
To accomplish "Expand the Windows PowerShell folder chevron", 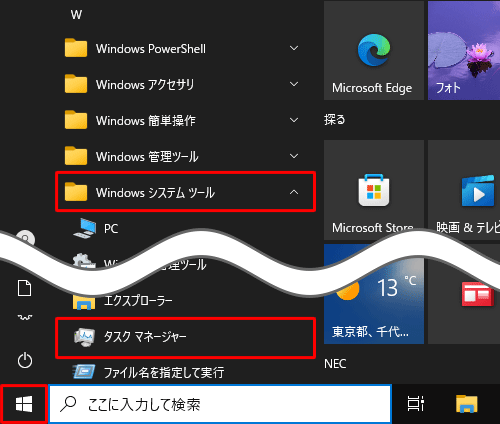I will (294, 48).
